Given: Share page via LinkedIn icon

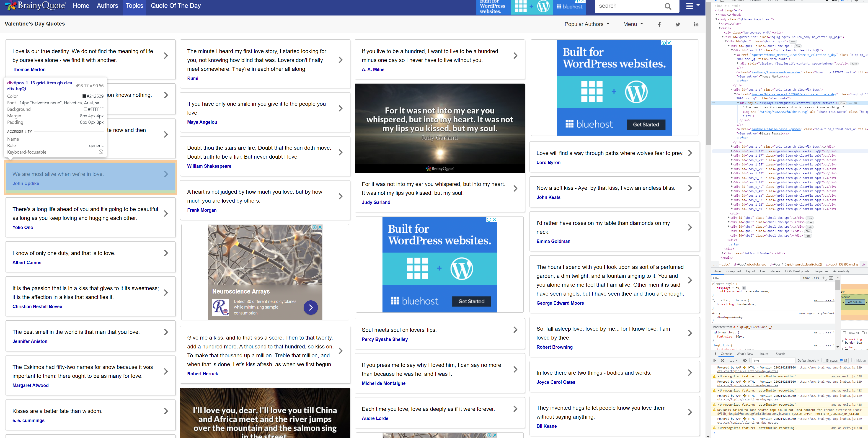Looking at the screenshot, I should point(696,24).
